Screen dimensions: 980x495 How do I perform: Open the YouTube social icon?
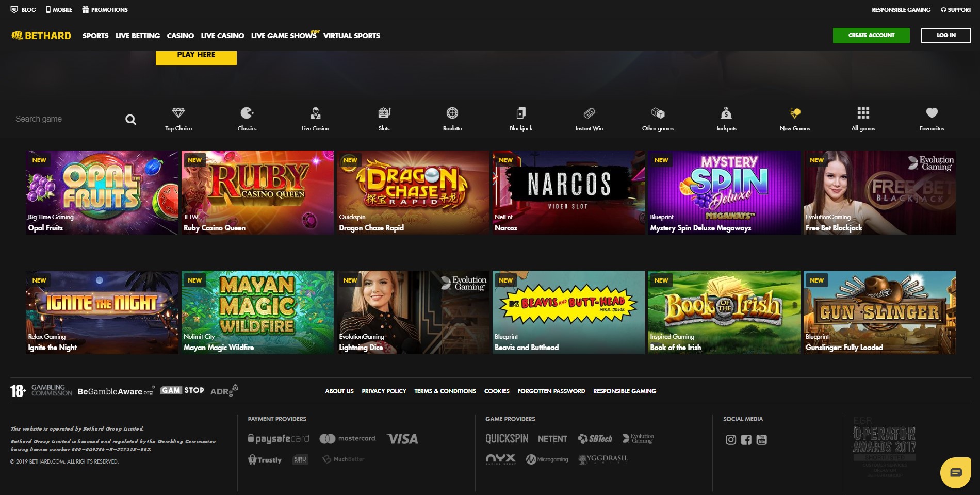[762, 440]
